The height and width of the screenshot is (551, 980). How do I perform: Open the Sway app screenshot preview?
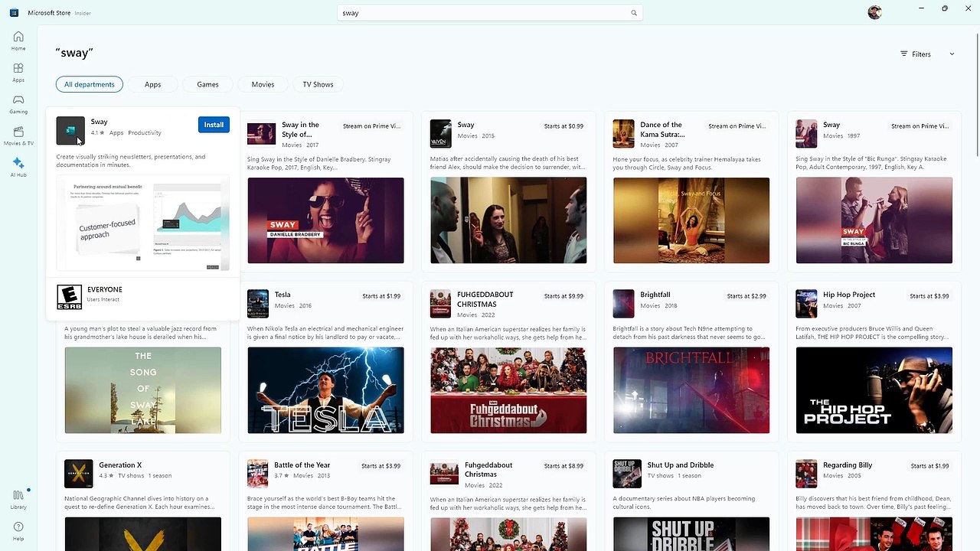(x=143, y=224)
